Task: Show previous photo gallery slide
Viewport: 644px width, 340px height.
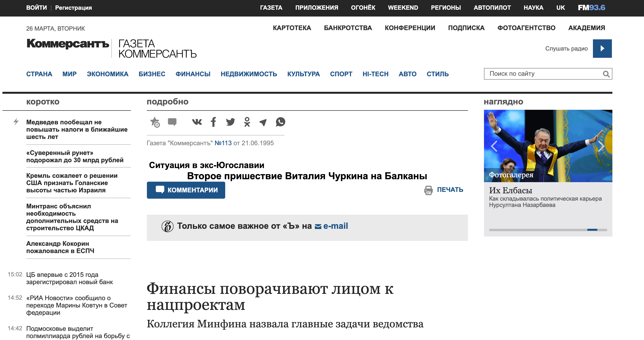Action: coord(494,146)
